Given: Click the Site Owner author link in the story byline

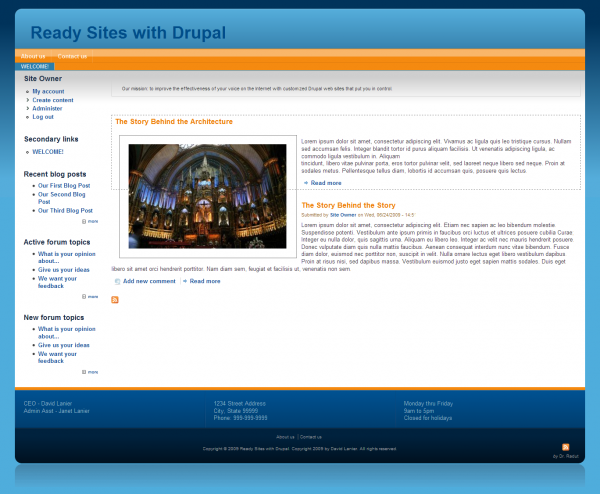Looking at the screenshot, I should tap(343, 215).
